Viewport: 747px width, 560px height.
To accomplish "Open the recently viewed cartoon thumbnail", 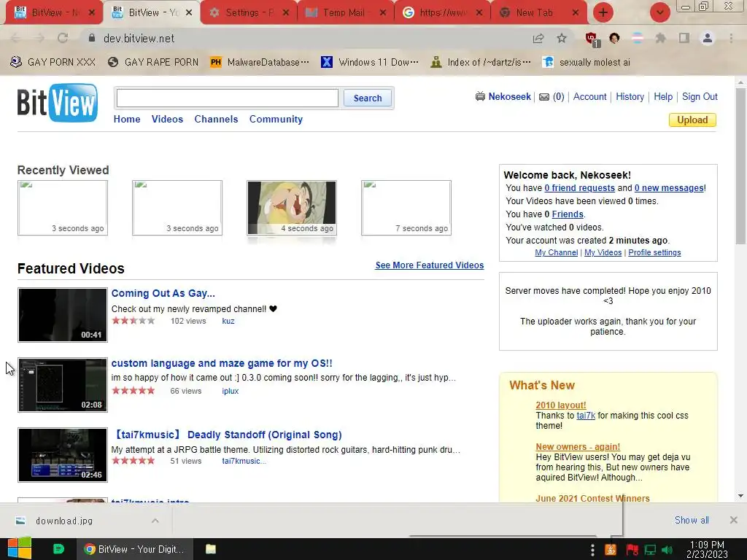I will pos(292,208).
